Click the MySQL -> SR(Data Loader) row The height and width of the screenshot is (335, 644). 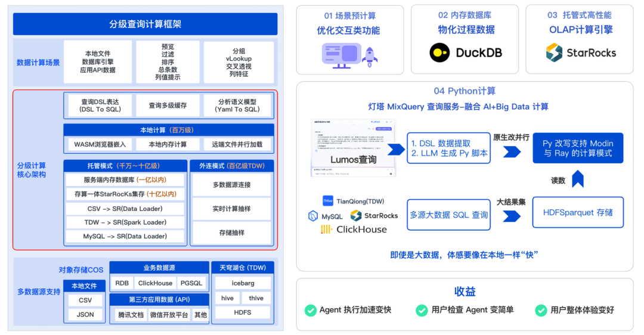(125, 237)
